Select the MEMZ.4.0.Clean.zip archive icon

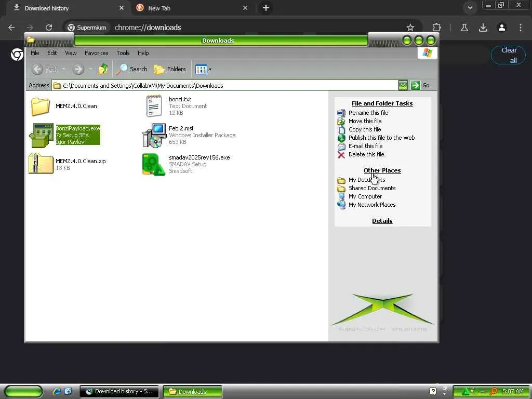point(41,164)
